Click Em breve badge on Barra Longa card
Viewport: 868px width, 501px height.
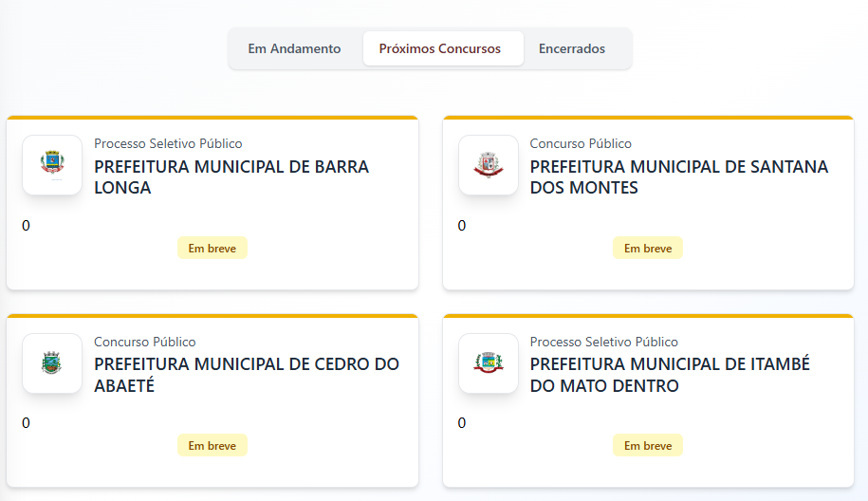click(x=212, y=249)
